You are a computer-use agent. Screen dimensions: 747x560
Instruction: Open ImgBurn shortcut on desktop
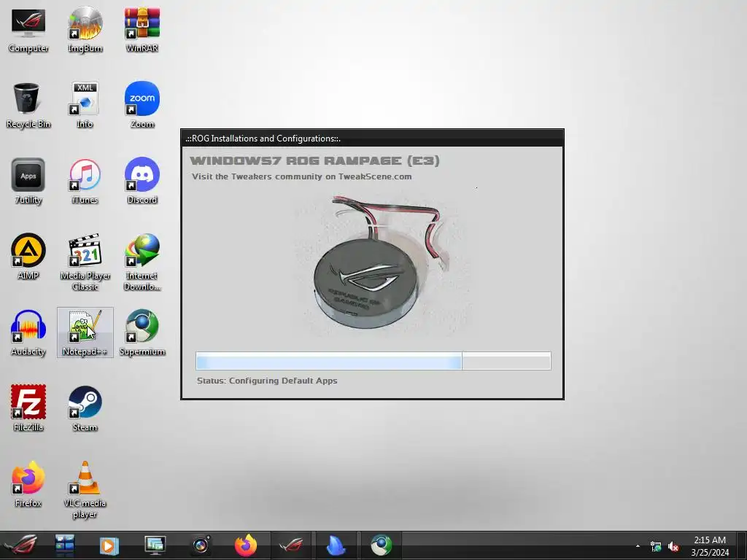click(x=85, y=29)
